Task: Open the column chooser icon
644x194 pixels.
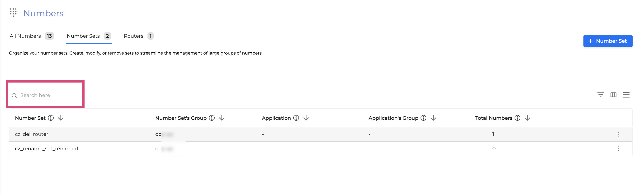Action: 613,95
